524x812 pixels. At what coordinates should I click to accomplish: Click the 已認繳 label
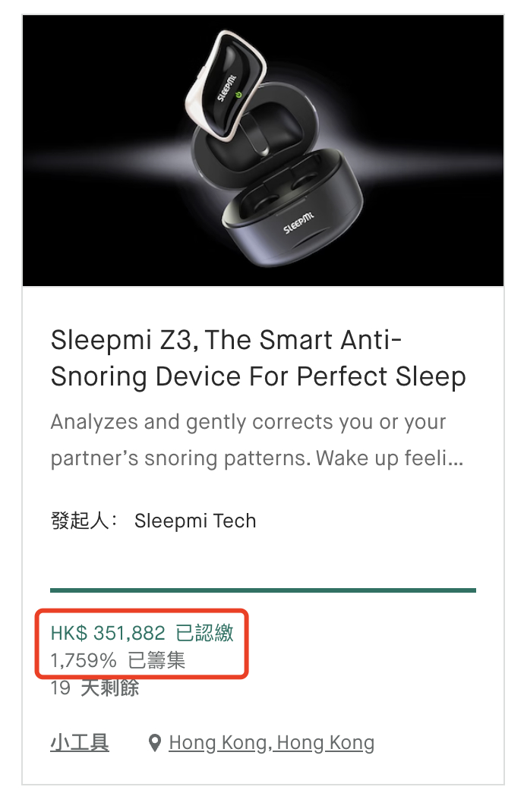click(204, 633)
